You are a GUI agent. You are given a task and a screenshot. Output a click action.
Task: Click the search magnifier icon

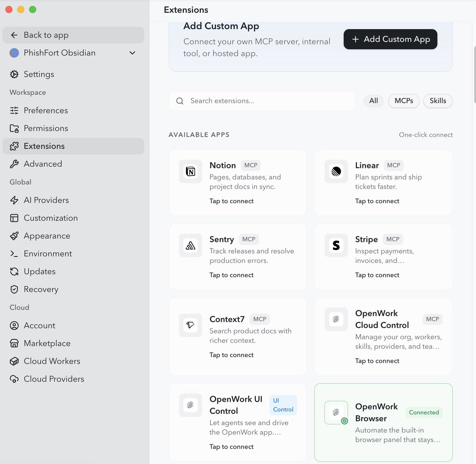pyautogui.click(x=180, y=101)
